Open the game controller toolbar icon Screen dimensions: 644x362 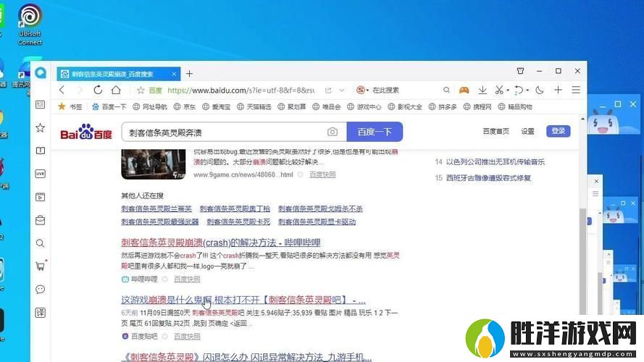(x=464, y=90)
